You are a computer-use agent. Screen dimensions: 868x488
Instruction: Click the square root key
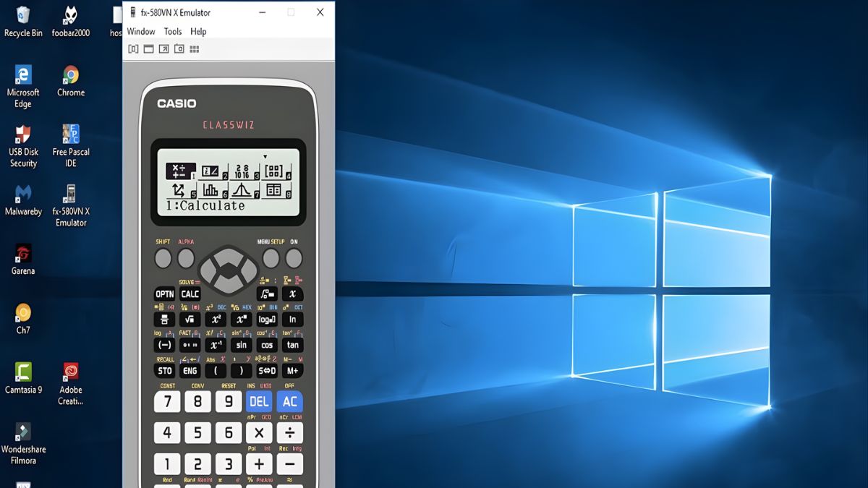coord(190,319)
